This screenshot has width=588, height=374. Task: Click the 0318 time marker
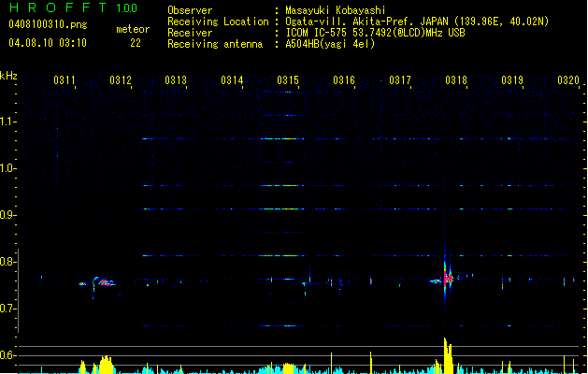pos(456,80)
